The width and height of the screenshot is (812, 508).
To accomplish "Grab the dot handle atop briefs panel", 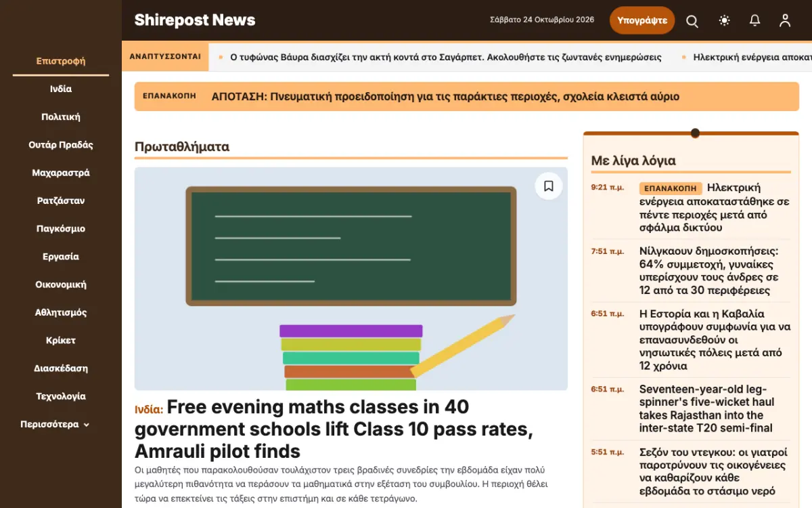I will pyautogui.click(x=695, y=133).
